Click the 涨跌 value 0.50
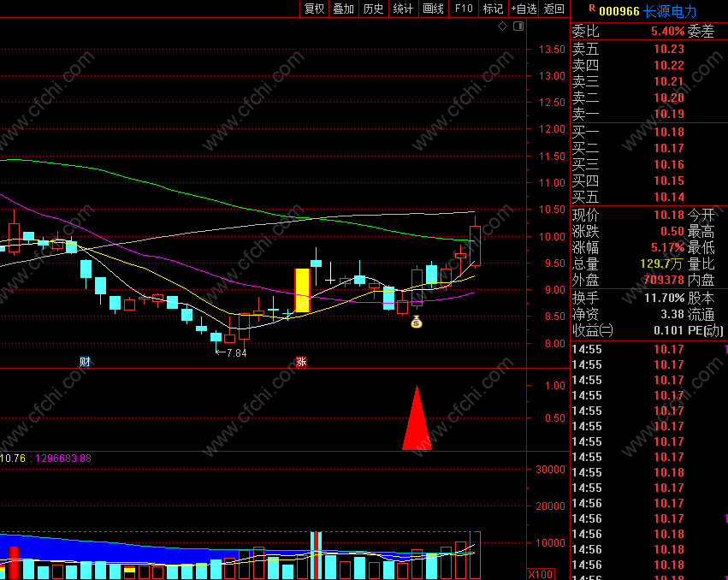Image resolution: width=728 pixels, height=580 pixels. pos(672,231)
